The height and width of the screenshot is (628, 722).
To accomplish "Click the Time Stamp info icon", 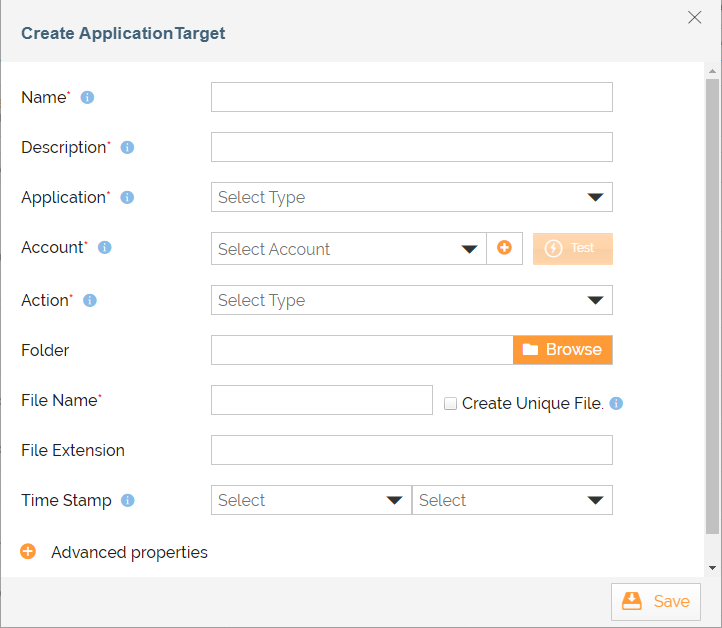I will click(x=128, y=500).
